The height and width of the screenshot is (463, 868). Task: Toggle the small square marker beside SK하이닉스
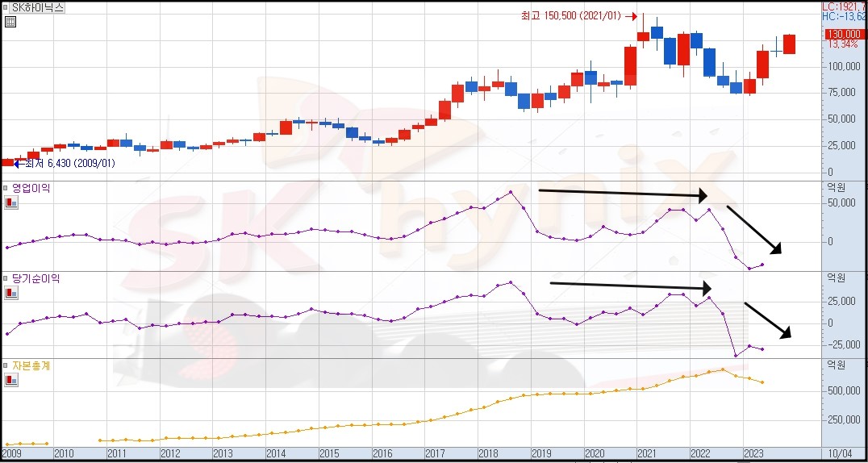(6, 8)
